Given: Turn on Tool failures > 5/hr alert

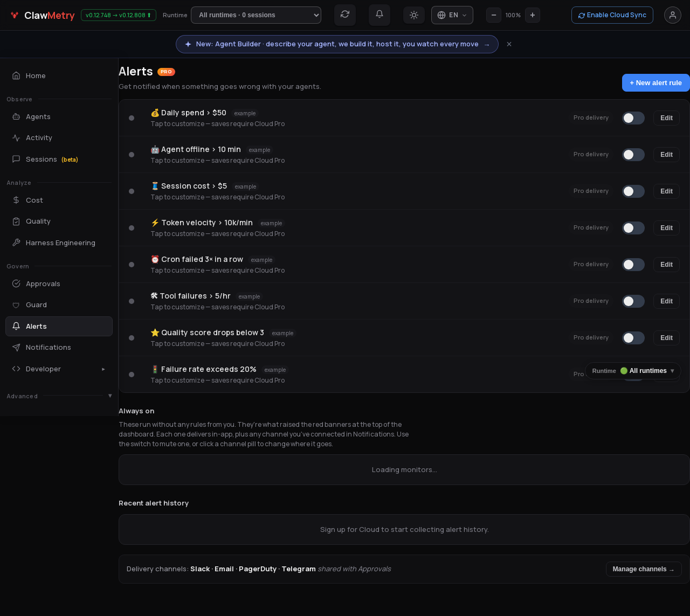Looking at the screenshot, I should [633, 301].
